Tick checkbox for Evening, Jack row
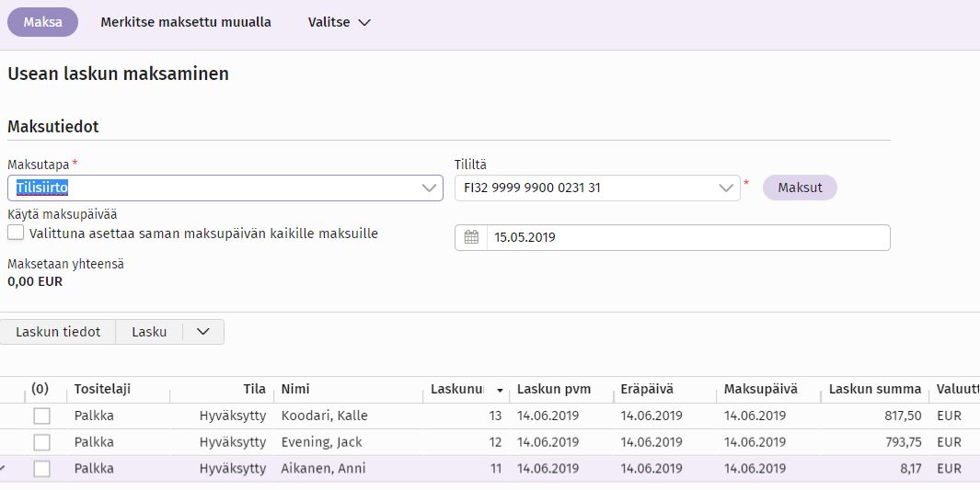The height and width of the screenshot is (490, 980). [x=42, y=442]
